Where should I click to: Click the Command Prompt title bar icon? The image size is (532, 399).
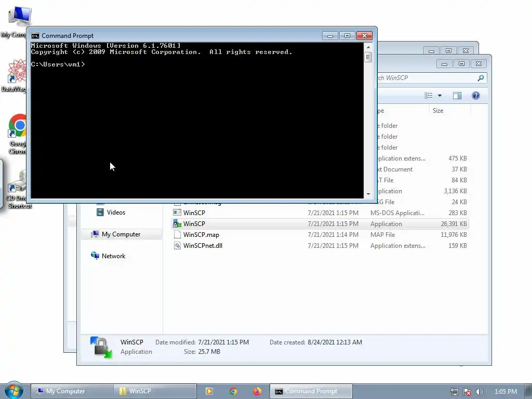[35, 36]
